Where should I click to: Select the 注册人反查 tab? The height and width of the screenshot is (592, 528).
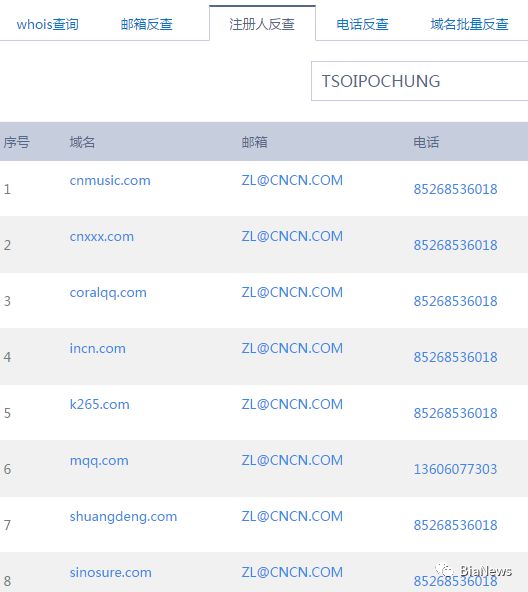tap(262, 23)
